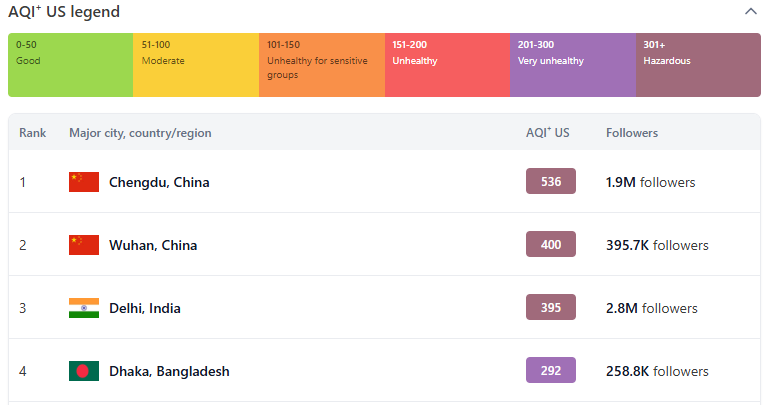This screenshot has width=772, height=405.
Task: Select green Good 0-50 legend swatch
Action: coord(70,65)
